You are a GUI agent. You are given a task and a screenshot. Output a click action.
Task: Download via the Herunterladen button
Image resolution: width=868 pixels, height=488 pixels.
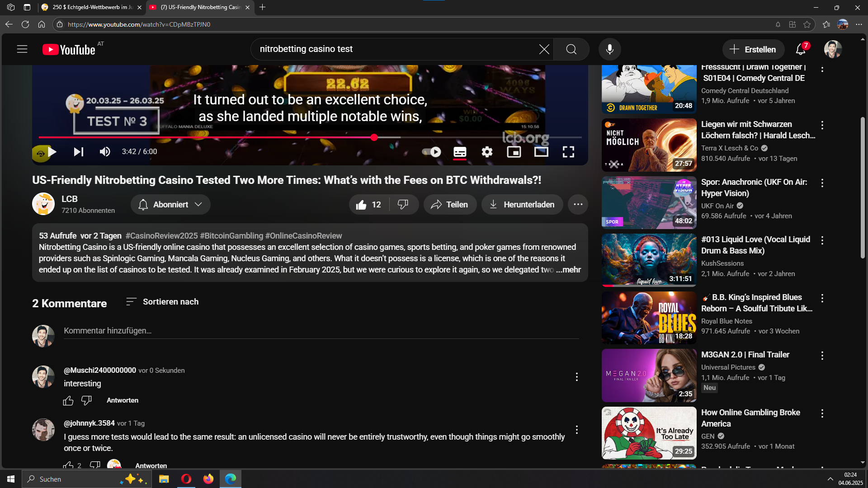pos(522,205)
